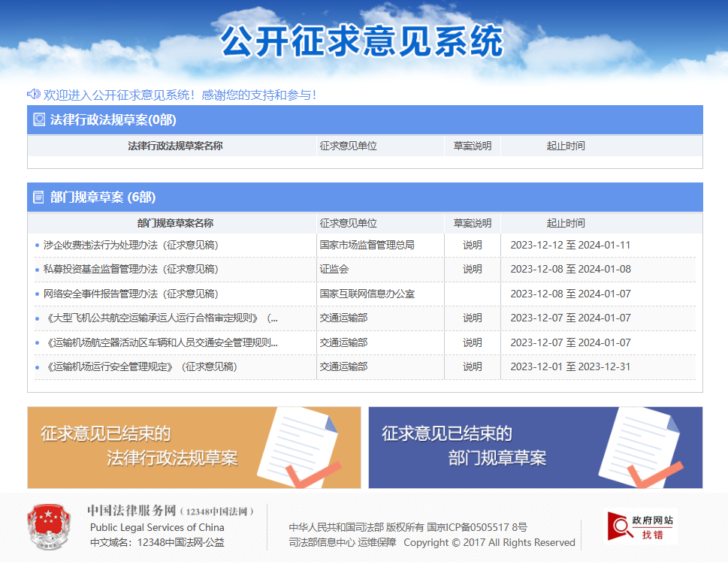
Task: Click 法律行政法规草案名称 column header
Action: tap(175, 146)
